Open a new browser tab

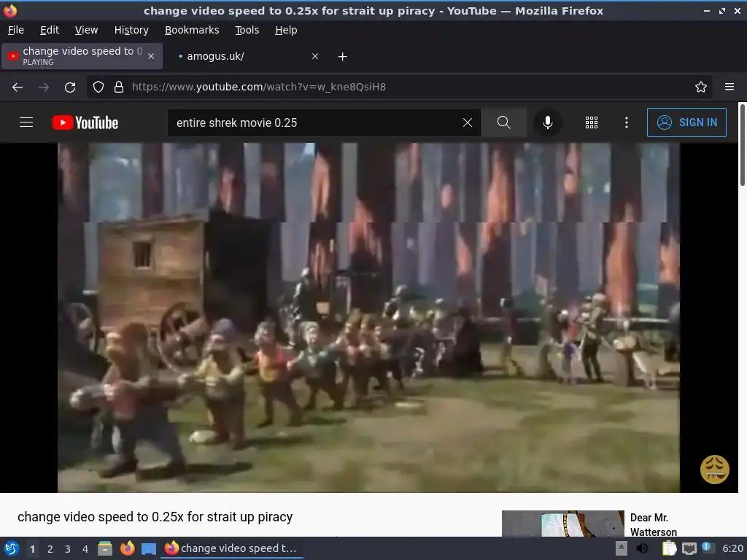(342, 57)
